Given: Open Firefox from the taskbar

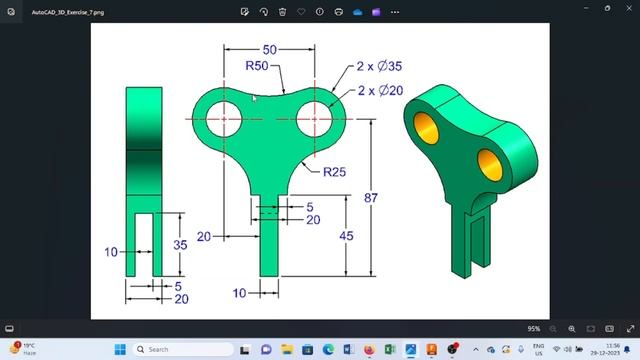Looking at the screenshot, I should tap(369, 349).
